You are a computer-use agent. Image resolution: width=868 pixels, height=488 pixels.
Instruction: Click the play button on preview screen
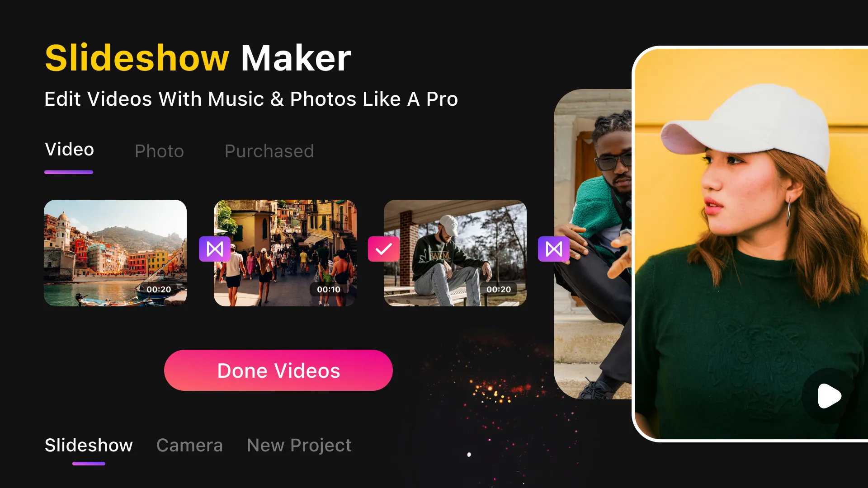tap(829, 396)
